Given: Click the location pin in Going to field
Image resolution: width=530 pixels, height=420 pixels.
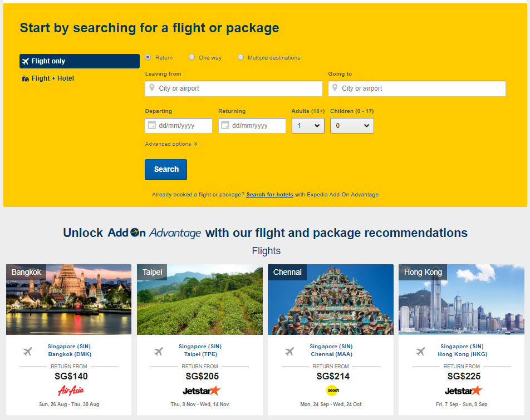Looking at the screenshot, I should [x=334, y=88].
